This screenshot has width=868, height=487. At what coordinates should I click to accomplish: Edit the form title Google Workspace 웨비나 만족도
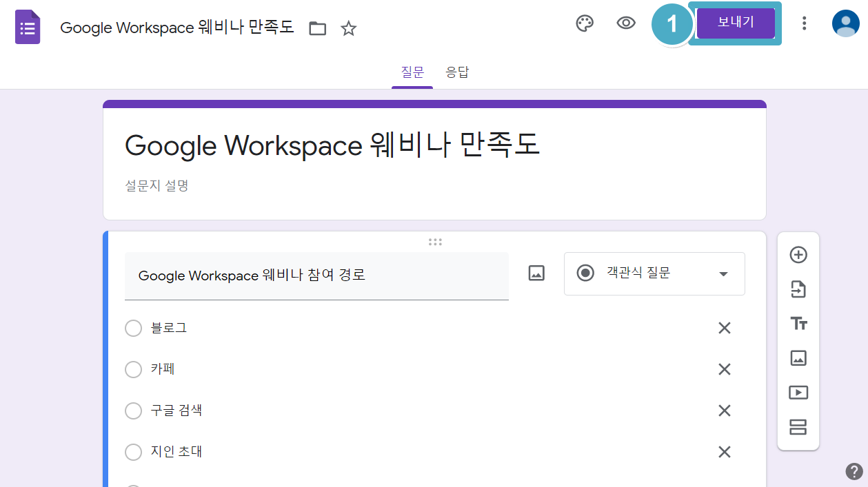[332, 145]
